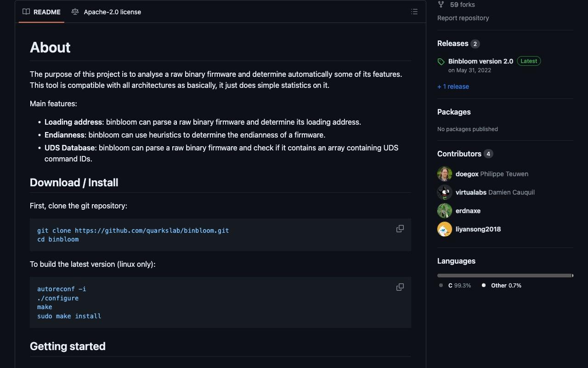
Task: Visit liyansong2018 contributor profile
Action: [478, 229]
